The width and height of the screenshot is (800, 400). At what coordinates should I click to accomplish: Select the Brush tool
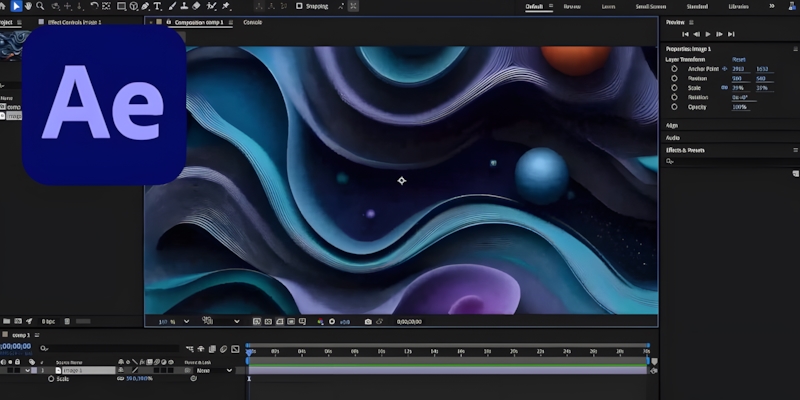pos(172,6)
